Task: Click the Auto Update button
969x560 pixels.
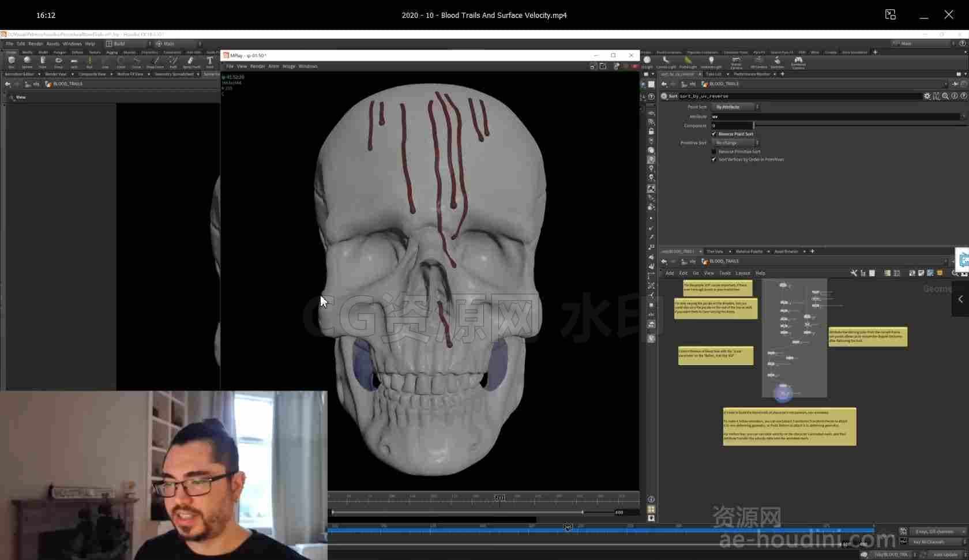Action: [x=946, y=555]
